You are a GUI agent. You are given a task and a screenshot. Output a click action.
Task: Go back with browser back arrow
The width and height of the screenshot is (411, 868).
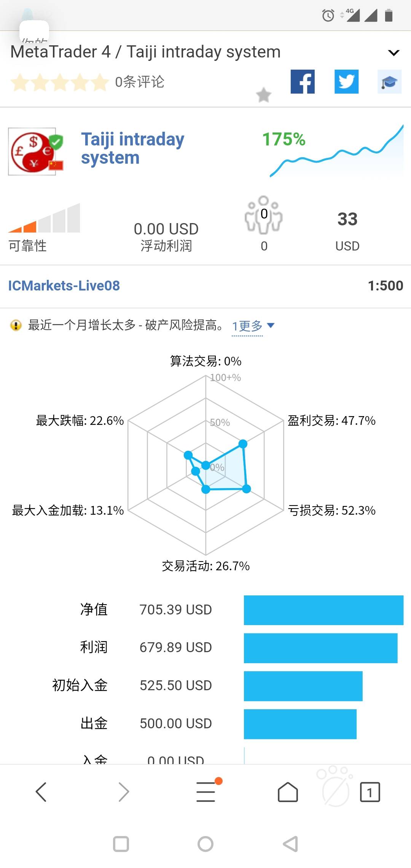click(x=41, y=792)
